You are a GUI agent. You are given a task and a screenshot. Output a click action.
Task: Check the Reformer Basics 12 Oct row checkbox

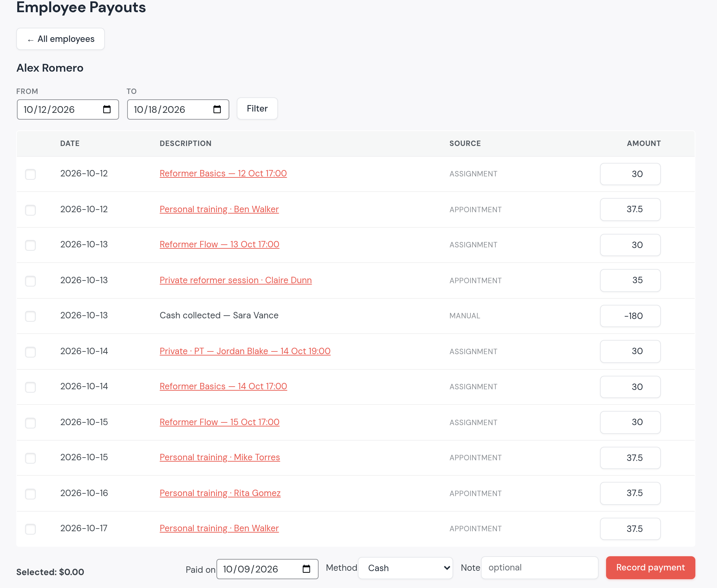pyautogui.click(x=30, y=174)
